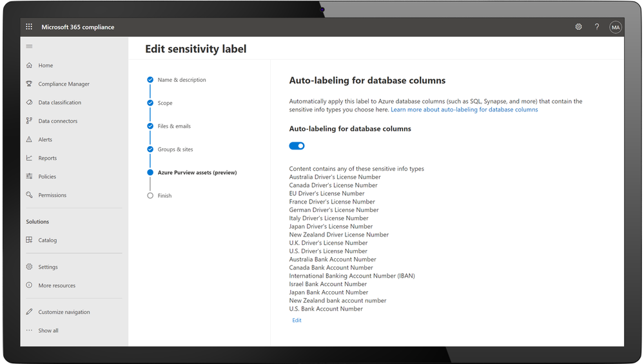Select Customize navigation option
The image size is (644, 364).
pyautogui.click(x=64, y=312)
